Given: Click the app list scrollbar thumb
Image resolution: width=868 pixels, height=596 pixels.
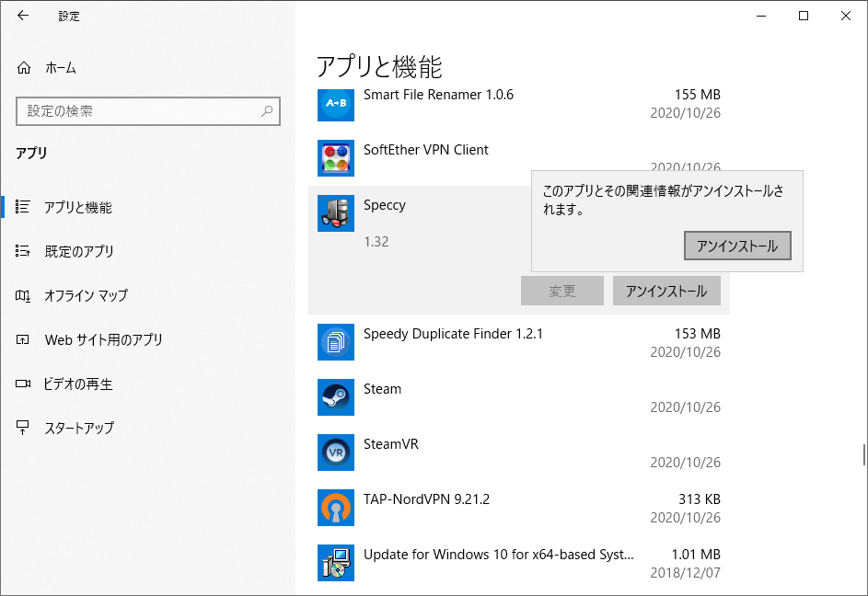Looking at the screenshot, I should click(863, 455).
